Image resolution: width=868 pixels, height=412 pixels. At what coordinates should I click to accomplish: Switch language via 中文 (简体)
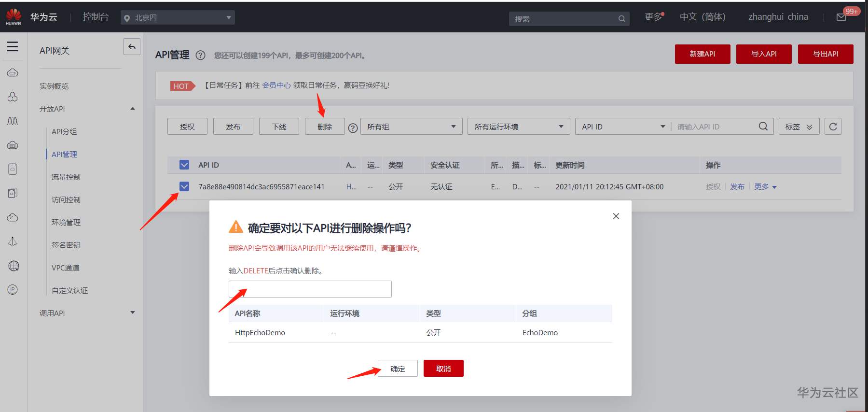pos(703,17)
